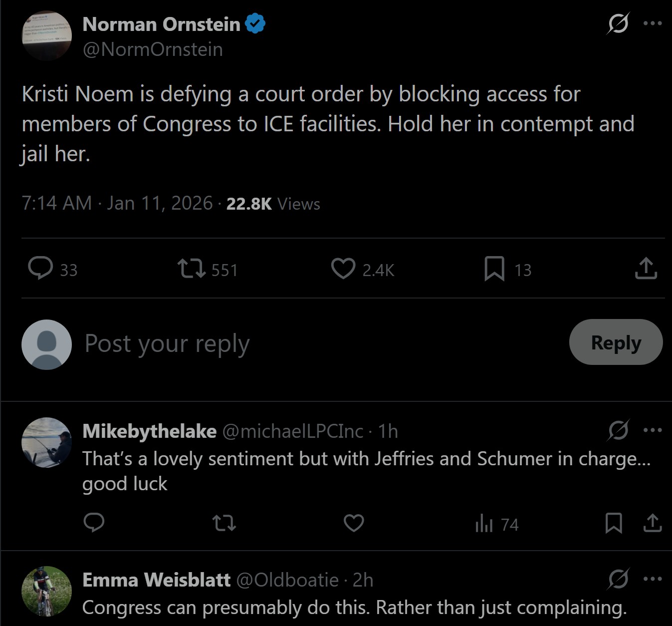Bookmark Norman Ornstein's post
Image resolution: width=672 pixels, height=626 pixels.
click(x=494, y=269)
